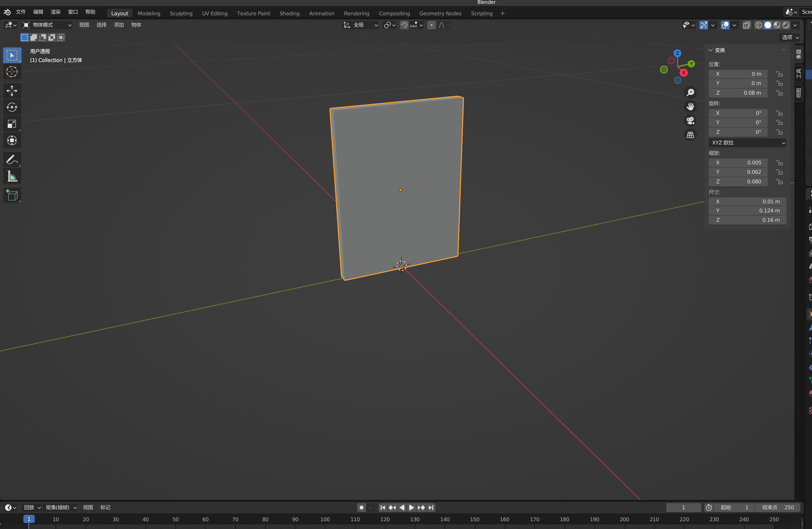Choose the Invert selection mode icon
812x529 pixels.
(x=52, y=37)
